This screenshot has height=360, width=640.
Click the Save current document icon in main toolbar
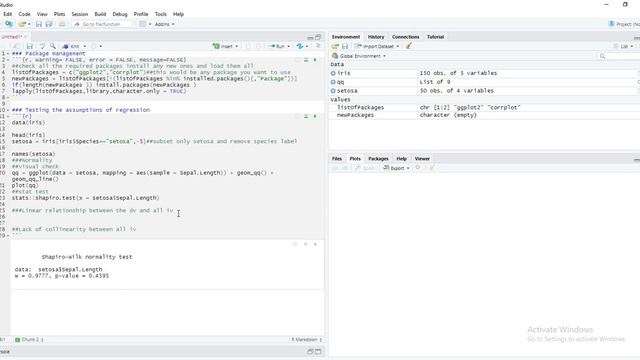click(39, 24)
